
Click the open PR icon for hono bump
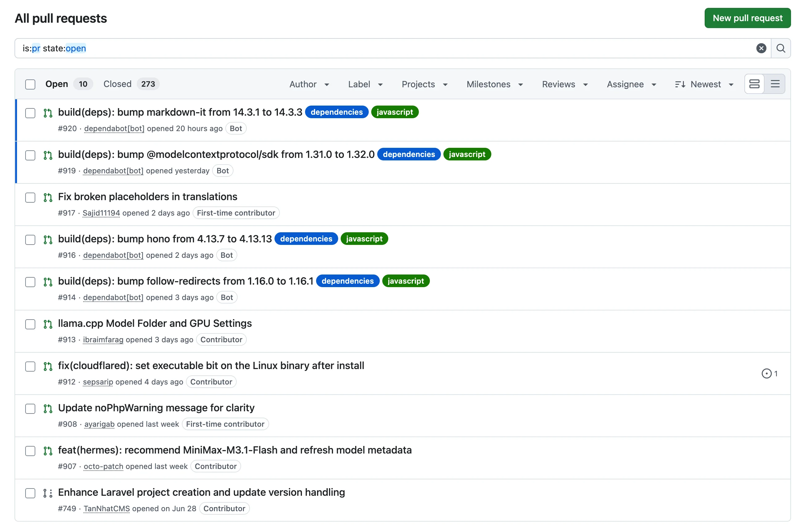(48, 240)
